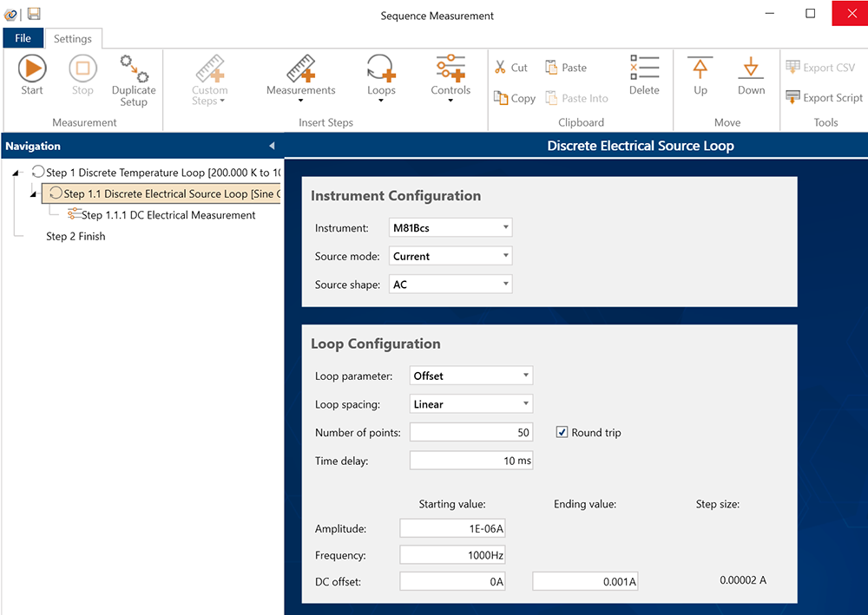Open the Source mode dropdown
The height and width of the screenshot is (615, 868).
pyautogui.click(x=450, y=257)
